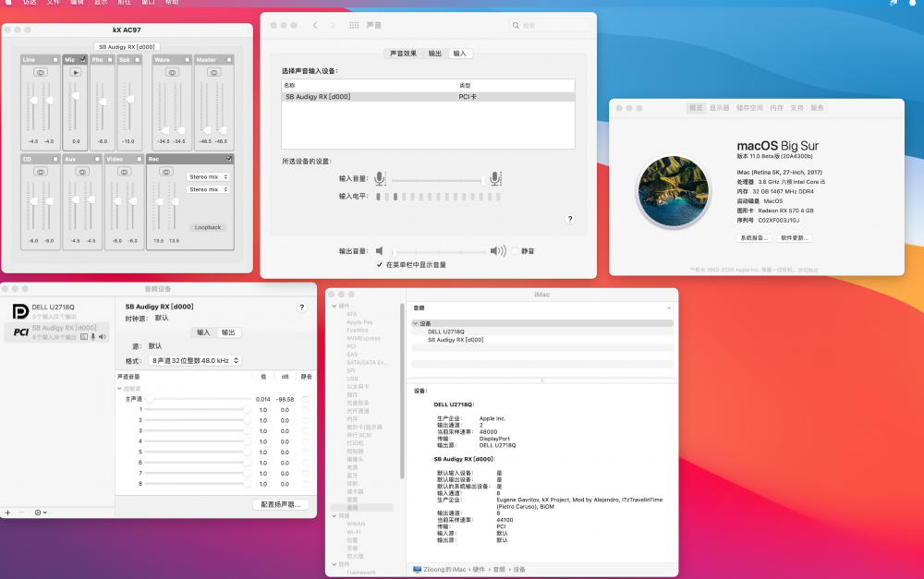
Task: Collapse the 网络 section in System Information
Action: (334, 516)
